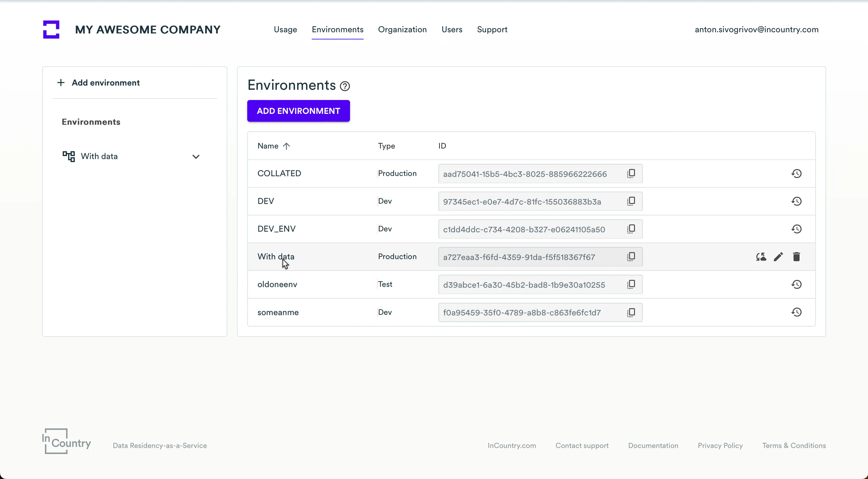Open user account email menu
The height and width of the screenshot is (479, 868).
756,30
